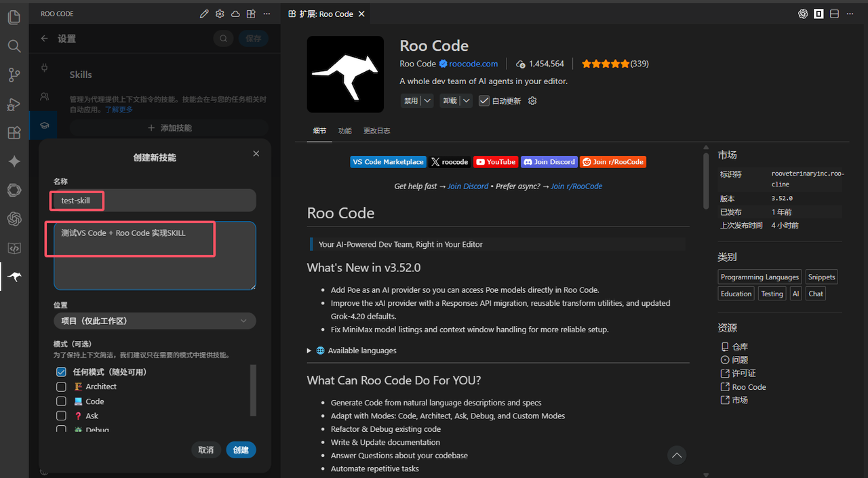Image resolution: width=868 pixels, height=478 pixels.
Task: Click the X roocode badge
Action: [450, 162]
